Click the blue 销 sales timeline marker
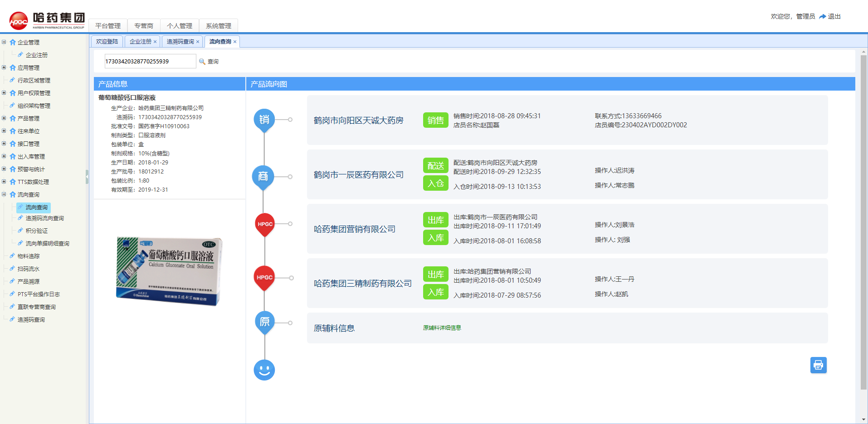 tap(264, 120)
